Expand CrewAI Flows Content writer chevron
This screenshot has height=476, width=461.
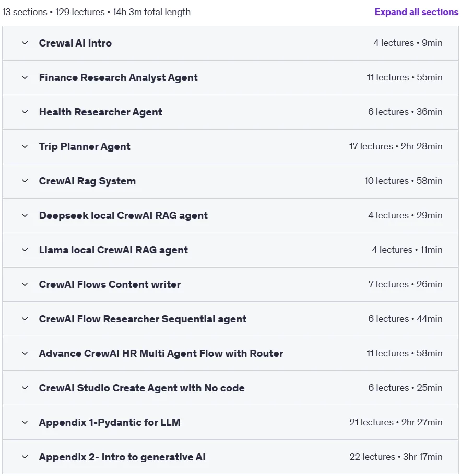[25, 284]
